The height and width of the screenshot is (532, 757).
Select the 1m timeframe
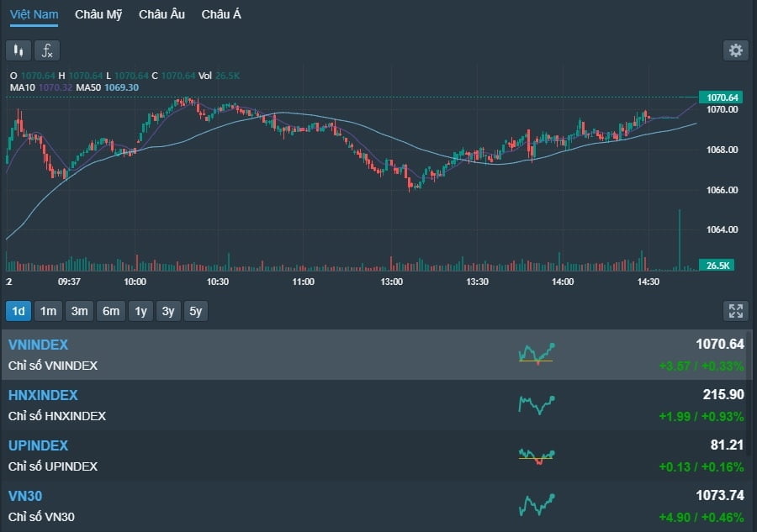pos(48,311)
